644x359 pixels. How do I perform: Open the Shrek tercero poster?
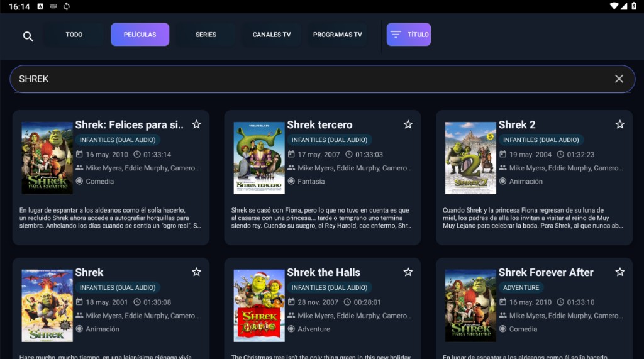[259, 158]
